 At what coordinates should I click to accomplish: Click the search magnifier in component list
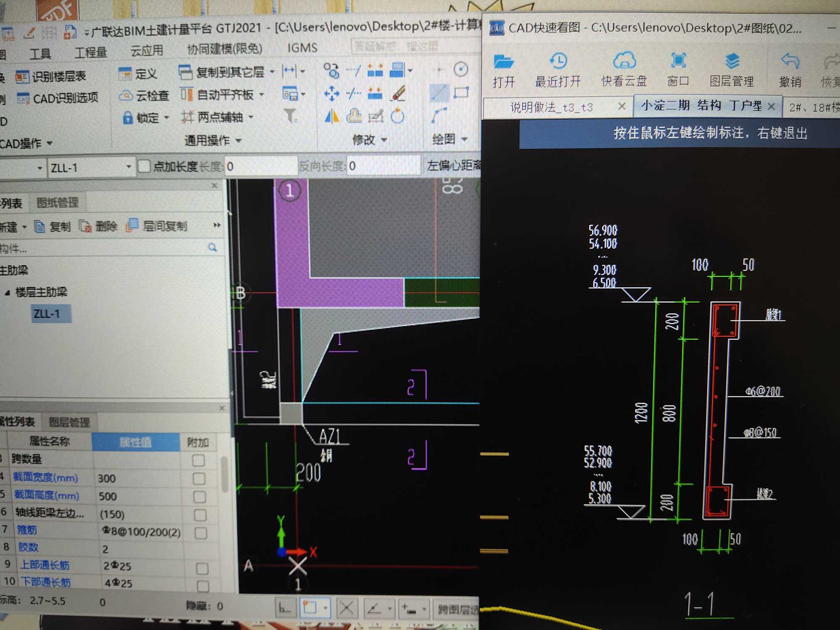(x=213, y=248)
